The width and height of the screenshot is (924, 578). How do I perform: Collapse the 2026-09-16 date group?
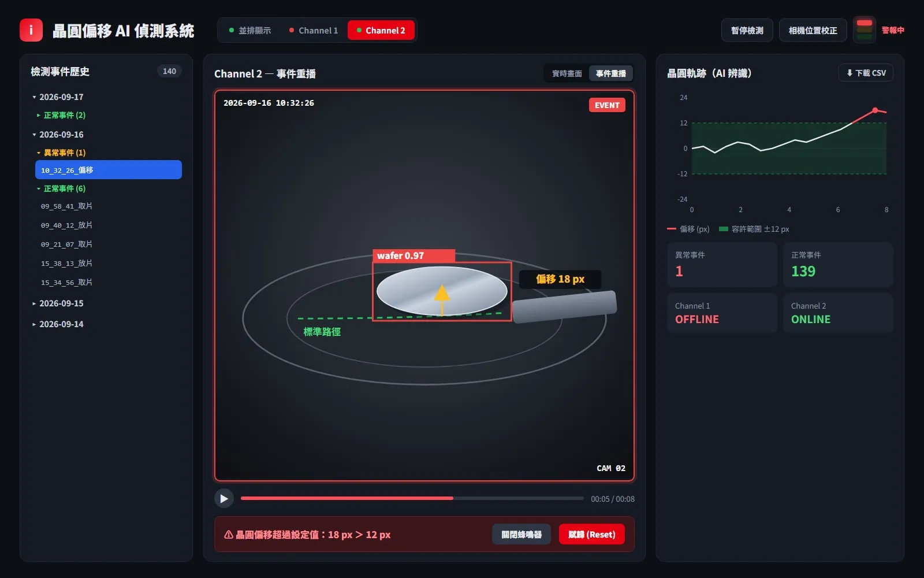click(107, 135)
